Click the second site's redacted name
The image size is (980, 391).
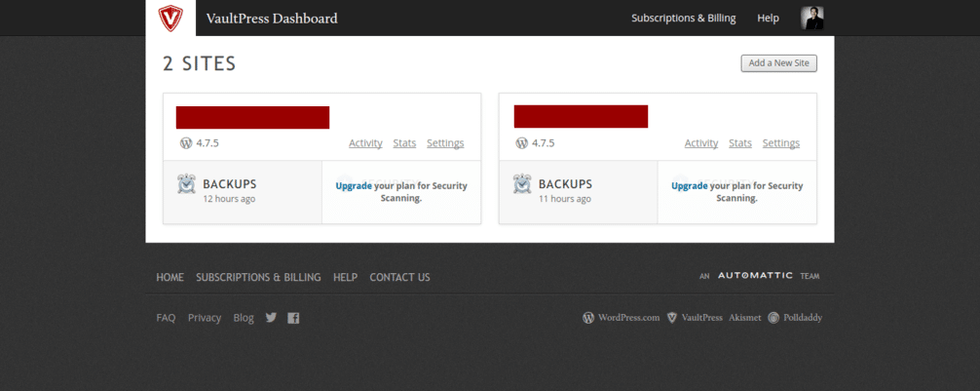581,116
